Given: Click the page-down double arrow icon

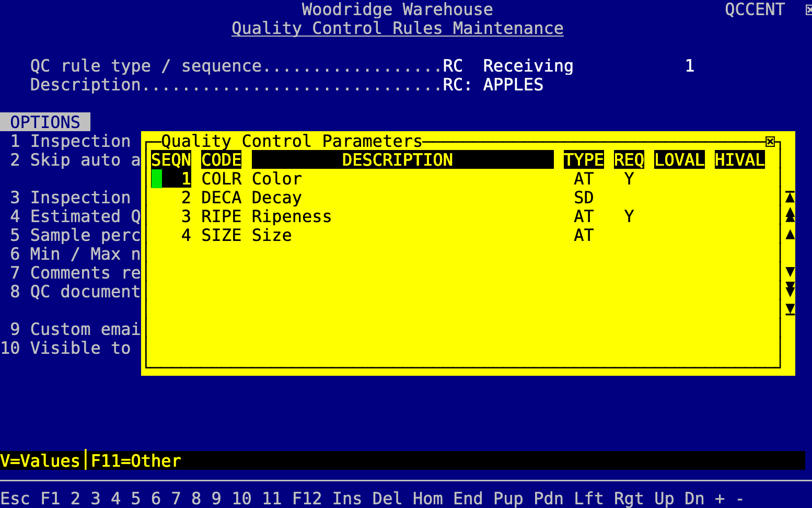Looking at the screenshot, I should pos(790,290).
